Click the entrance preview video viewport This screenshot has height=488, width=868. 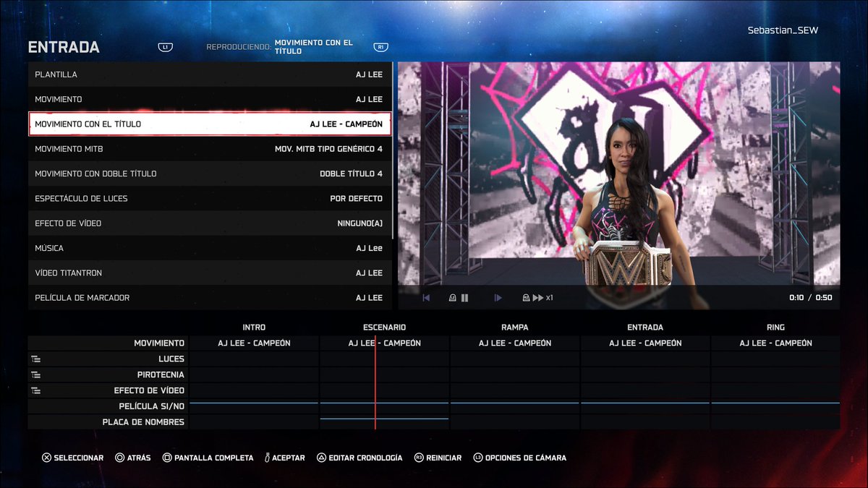tap(619, 186)
